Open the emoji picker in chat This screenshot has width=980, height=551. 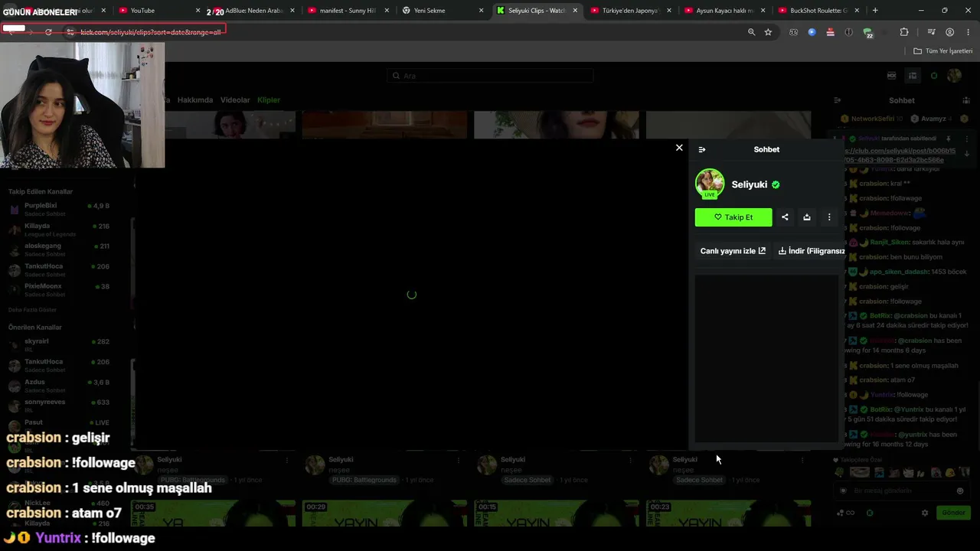tap(960, 491)
